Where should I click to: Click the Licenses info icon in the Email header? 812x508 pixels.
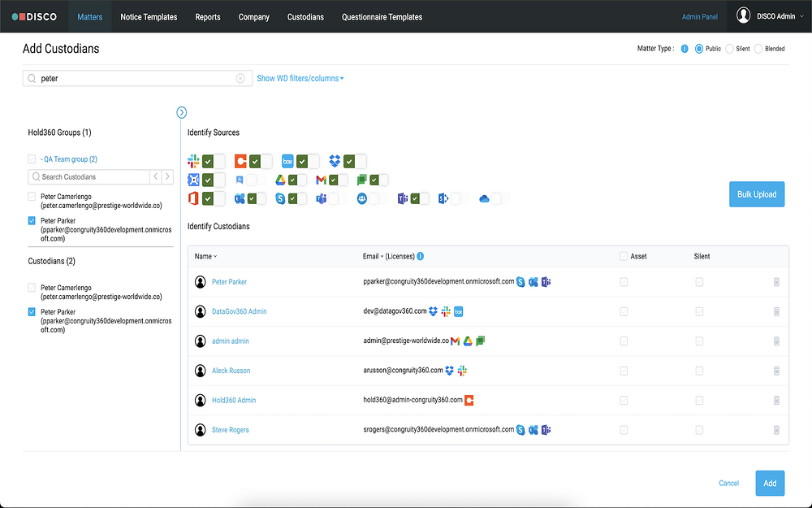coord(421,256)
